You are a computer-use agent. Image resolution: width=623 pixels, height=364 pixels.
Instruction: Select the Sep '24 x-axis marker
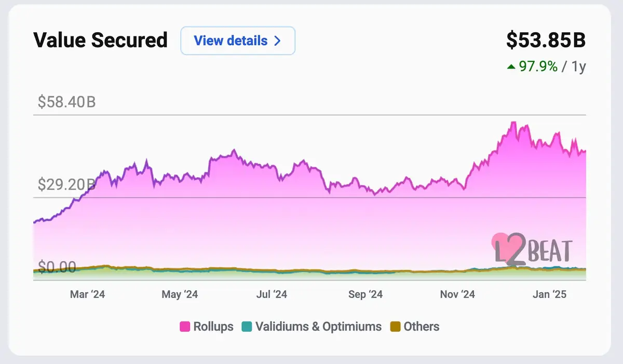click(x=365, y=294)
